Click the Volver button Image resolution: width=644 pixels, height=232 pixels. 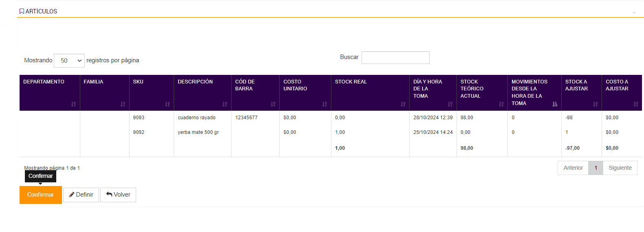[118, 195]
